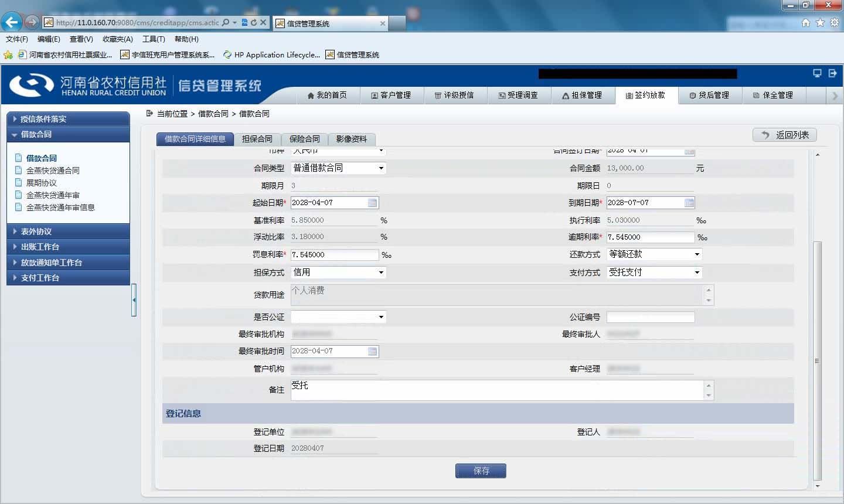The height and width of the screenshot is (504, 844).
Task: Close the 信贷管理系统 browser tab
Action: coord(383,23)
